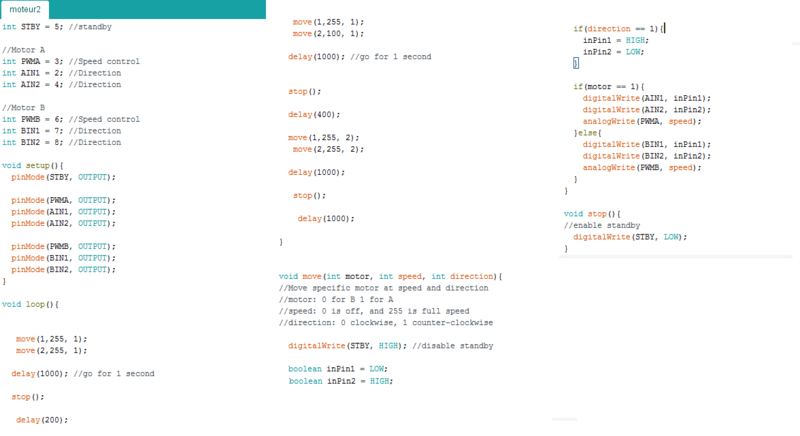Screen dimensions: 800x436
Task: Click the 'digitalWrite(BIN2, inPin2);' line
Action: point(646,156)
